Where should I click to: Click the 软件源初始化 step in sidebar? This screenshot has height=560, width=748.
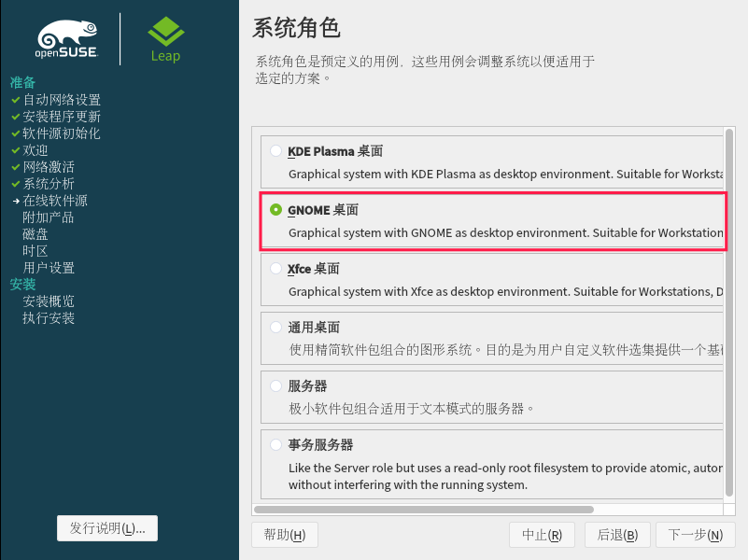pyautogui.click(x=62, y=133)
